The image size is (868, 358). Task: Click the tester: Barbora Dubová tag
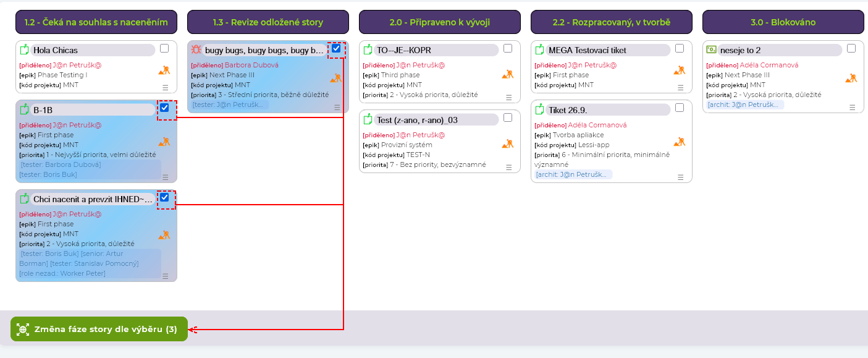click(61, 164)
